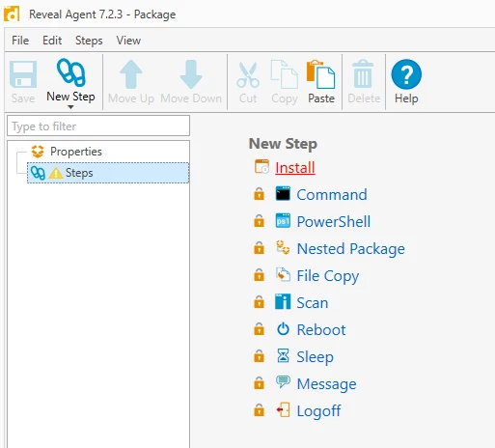Click the Scan info icon
The image size is (495, 448).
coord(283,301)
